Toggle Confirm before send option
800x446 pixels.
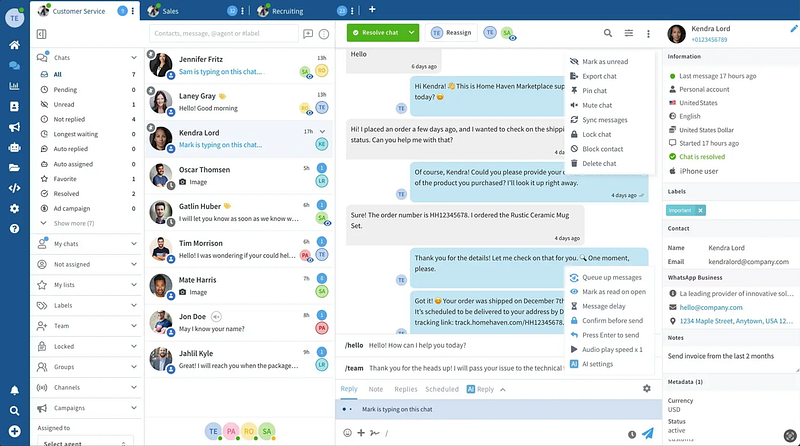(611, 320)
